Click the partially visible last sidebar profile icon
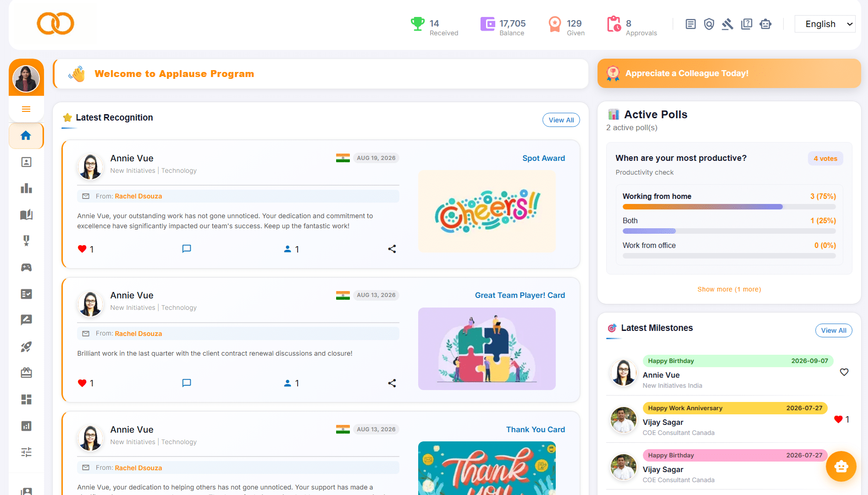This screenshot has width=868, height=495. click(x=26, y=491)
